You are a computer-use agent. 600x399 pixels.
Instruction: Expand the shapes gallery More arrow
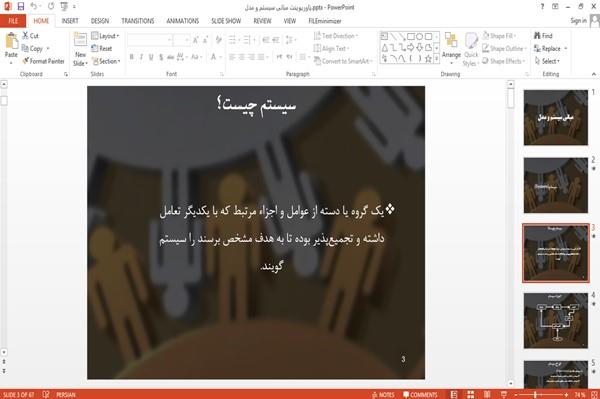tap(437, 59)
